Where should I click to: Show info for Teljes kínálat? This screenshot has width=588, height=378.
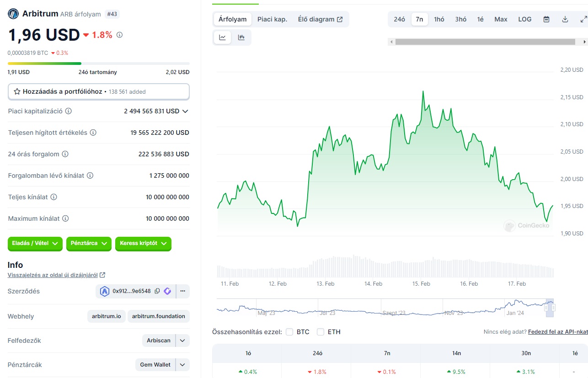point(53,197)
